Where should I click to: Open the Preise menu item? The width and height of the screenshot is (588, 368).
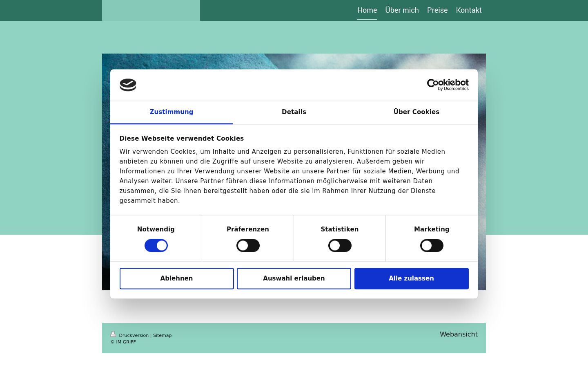(x=437, y=10)
